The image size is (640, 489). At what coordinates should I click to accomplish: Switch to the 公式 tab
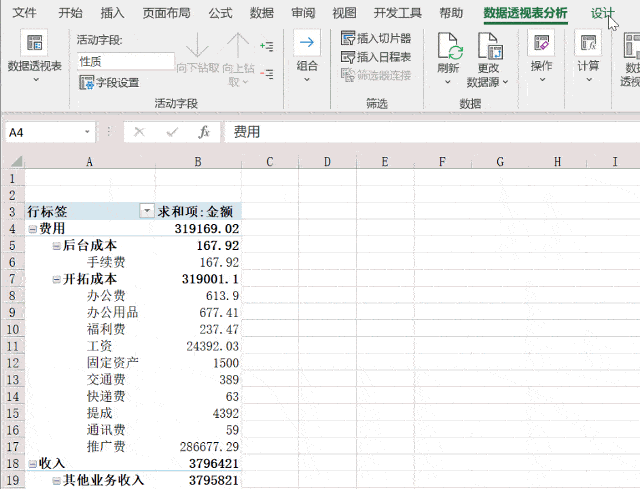coord(220,13)
